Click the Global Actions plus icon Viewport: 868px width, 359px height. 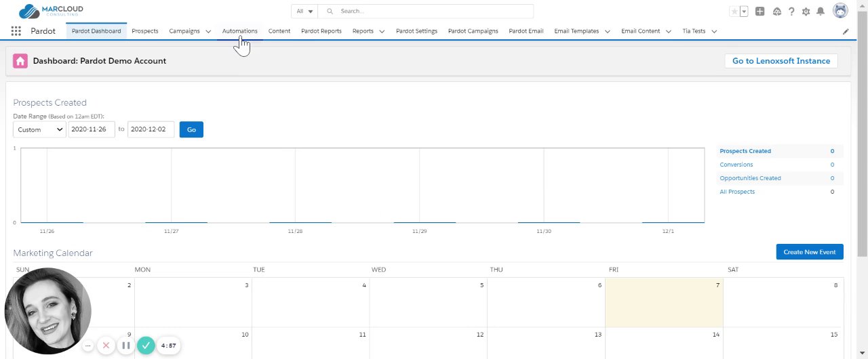(760, 12)
